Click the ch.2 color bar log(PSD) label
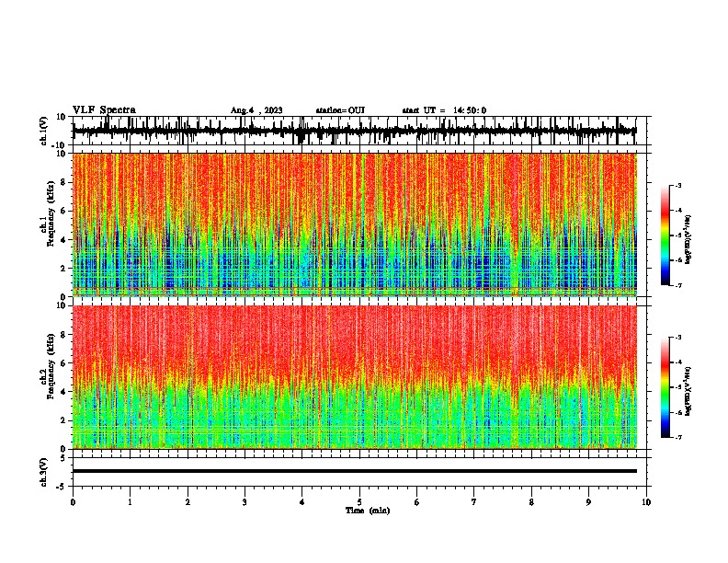The width and height of the screenshot is (728, 563). [688, 391]
